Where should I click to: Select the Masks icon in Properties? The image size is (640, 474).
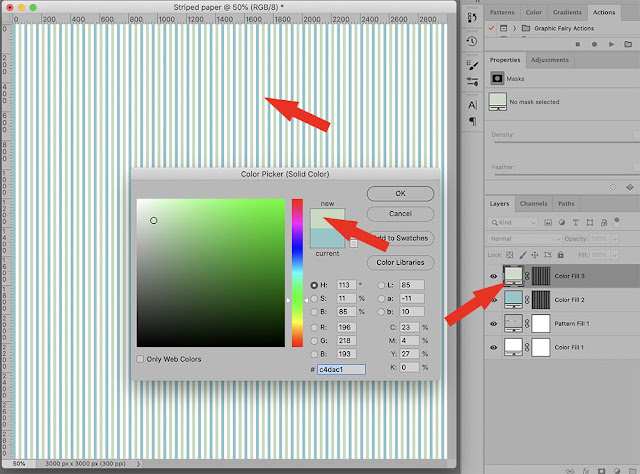click(x=497, y=78)
